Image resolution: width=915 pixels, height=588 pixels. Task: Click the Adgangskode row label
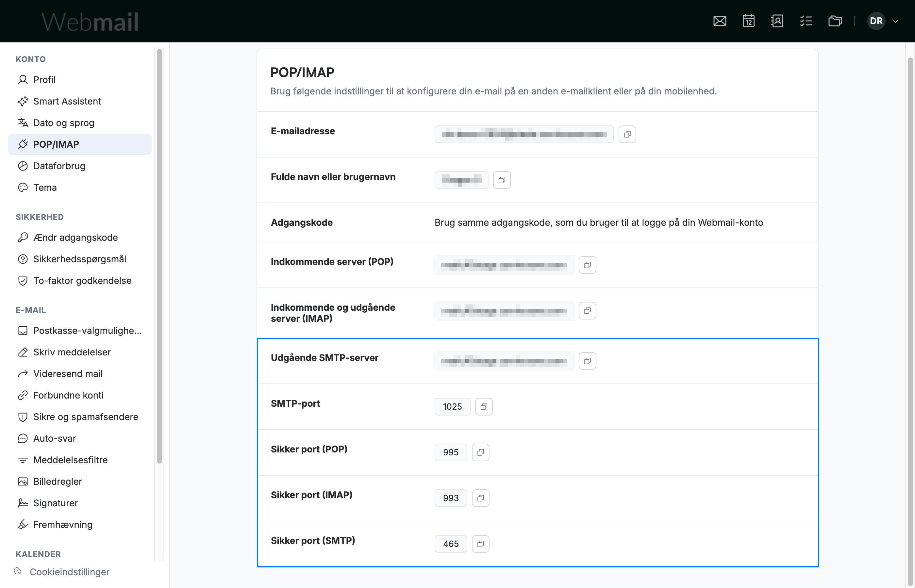tap(302, 222)
